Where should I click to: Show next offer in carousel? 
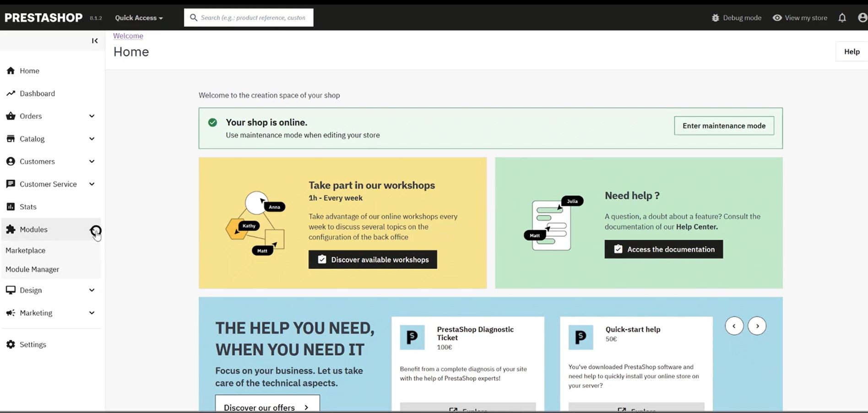click(757, 326)
